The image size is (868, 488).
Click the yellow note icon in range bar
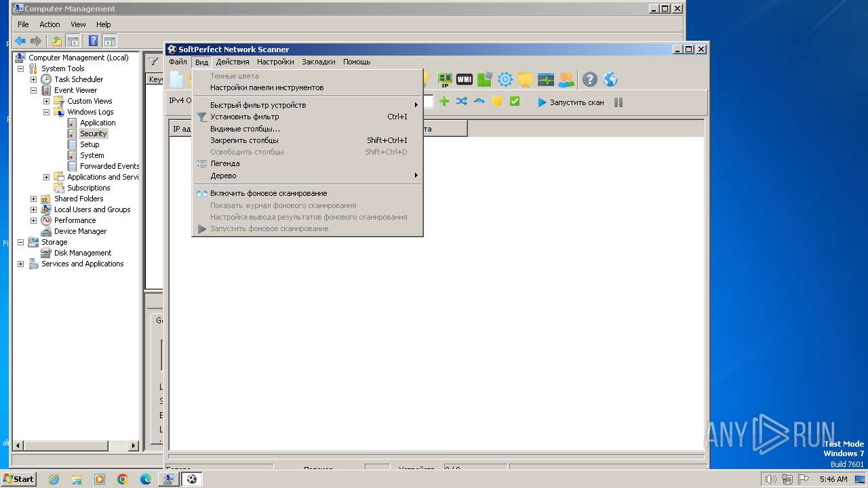click(497, 102)
